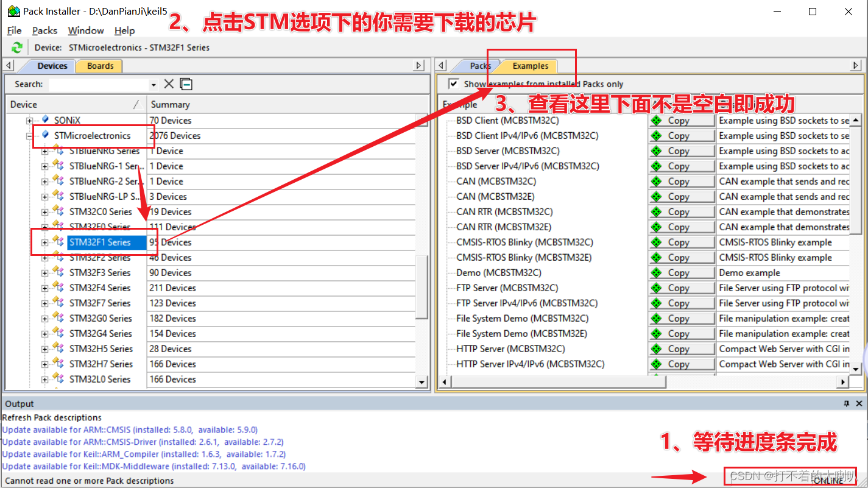Expand the STBlueNRG-1 Series node
The image size is (868, 488).
44,166
